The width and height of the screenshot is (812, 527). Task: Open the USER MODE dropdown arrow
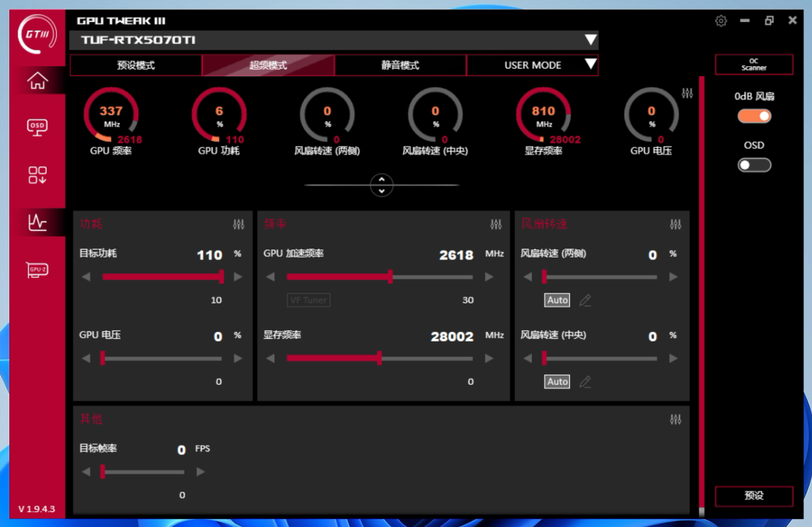tap(590, 65)
